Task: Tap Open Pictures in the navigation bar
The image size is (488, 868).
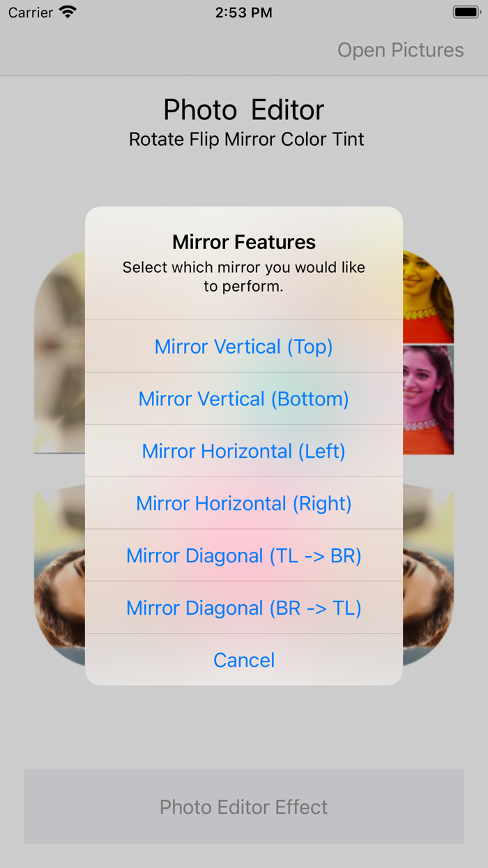Action: click(400, 50)
